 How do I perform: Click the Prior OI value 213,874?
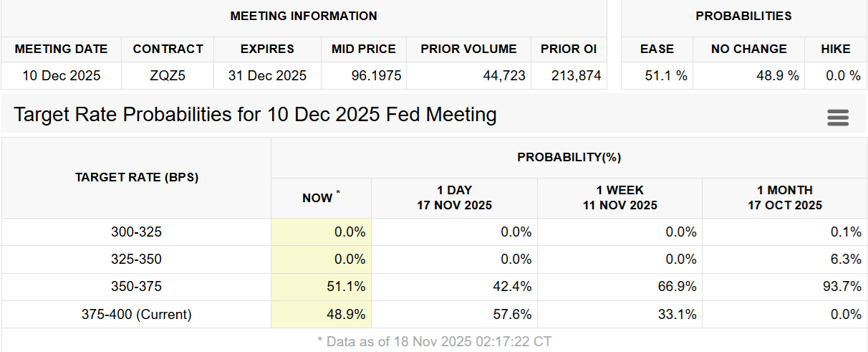[576, 75]
